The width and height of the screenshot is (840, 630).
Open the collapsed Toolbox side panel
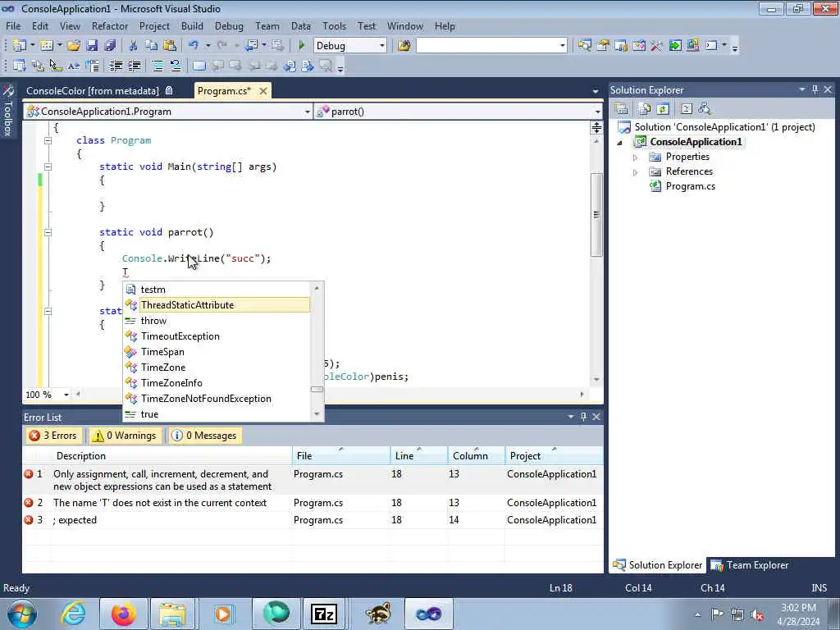click(8, 112)
